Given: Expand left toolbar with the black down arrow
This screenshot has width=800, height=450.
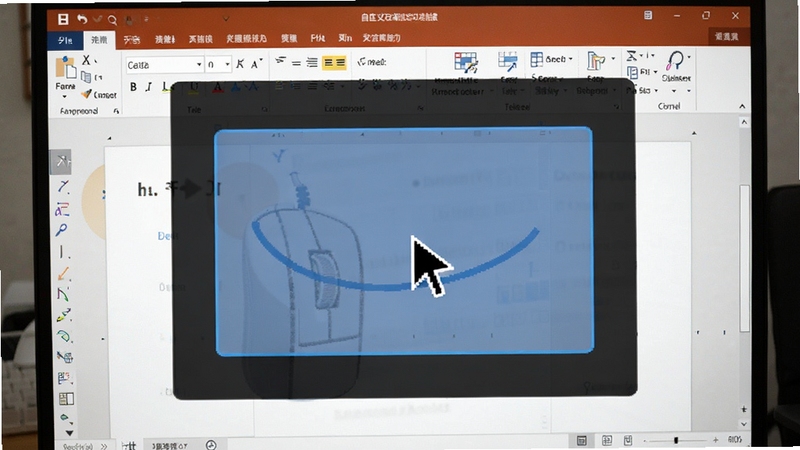Looking at the screenshot, I should tap(69, 434).
